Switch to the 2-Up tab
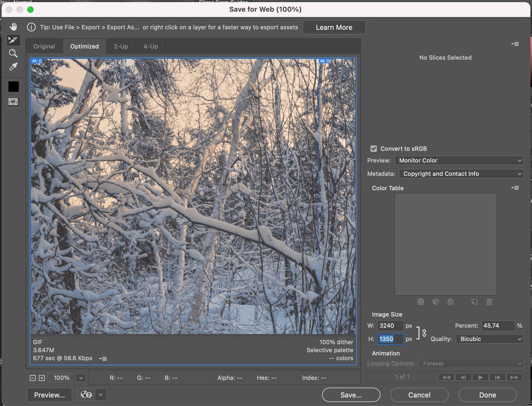532x406 pixels. pos(121,46)
